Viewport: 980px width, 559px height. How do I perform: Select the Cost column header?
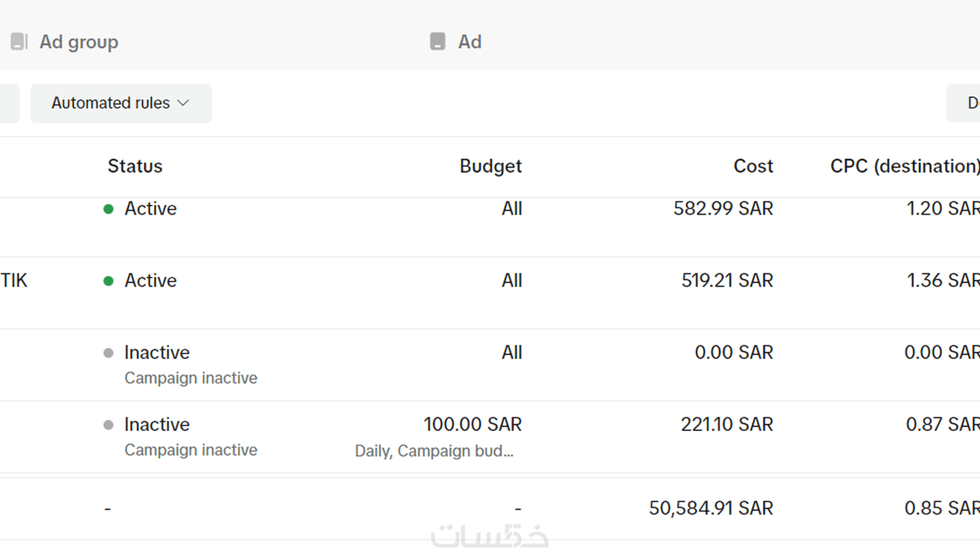click(x=753, y=167)
